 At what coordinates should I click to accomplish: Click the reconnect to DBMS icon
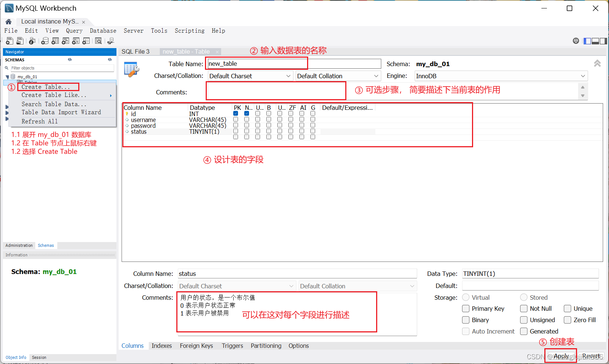click(111, 41)
